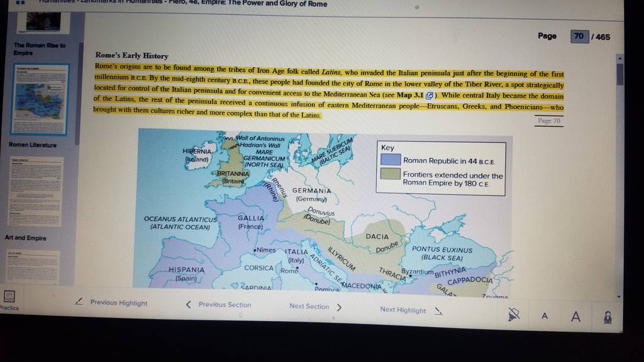Open Map 3.1 pop-out link icon
The height and width of the screenshot is (362, 644).
coord(430,96)
